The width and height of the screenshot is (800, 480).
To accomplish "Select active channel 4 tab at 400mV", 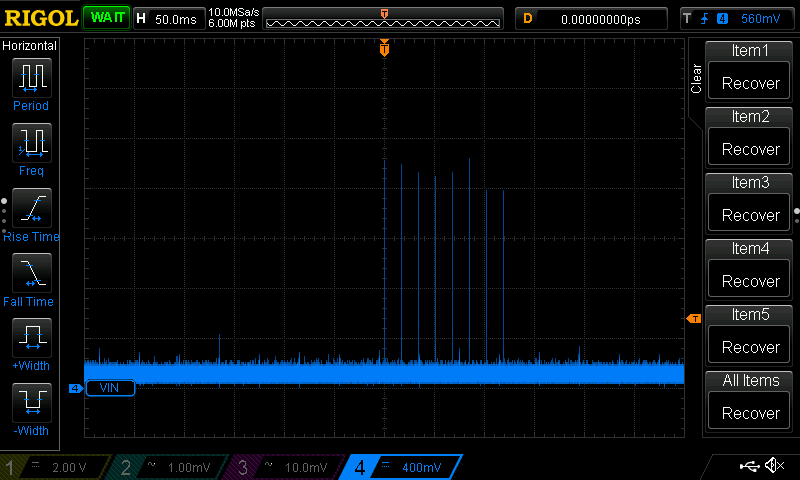I will tap(402, 467).
